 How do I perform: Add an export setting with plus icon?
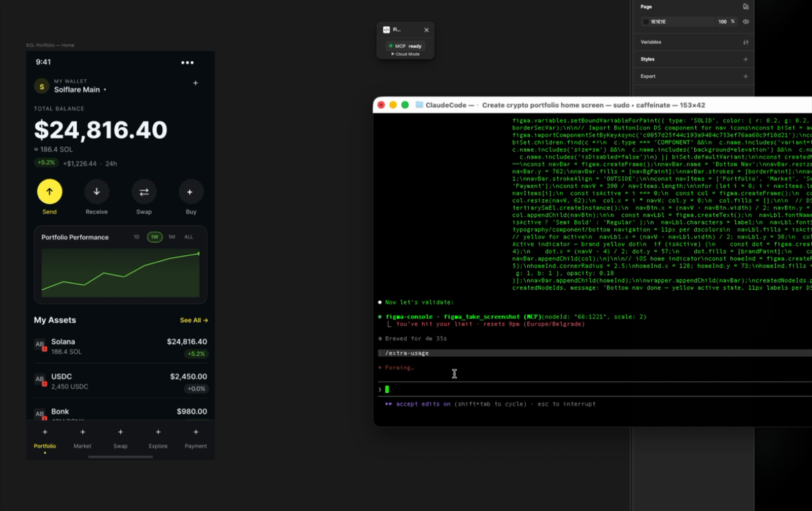point(746,77)
